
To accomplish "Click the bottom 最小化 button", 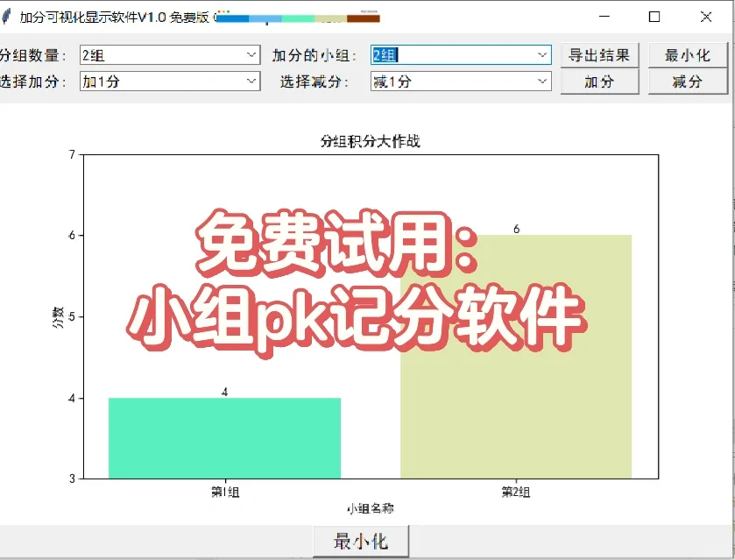I will pos(359,542).
